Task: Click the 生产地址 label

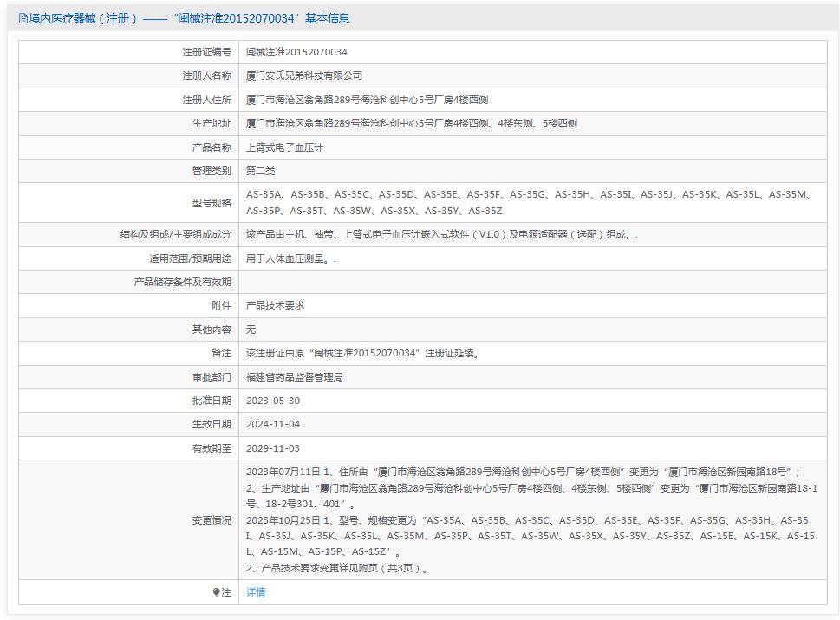Action: pyautogui.click(x=212, y=123)
